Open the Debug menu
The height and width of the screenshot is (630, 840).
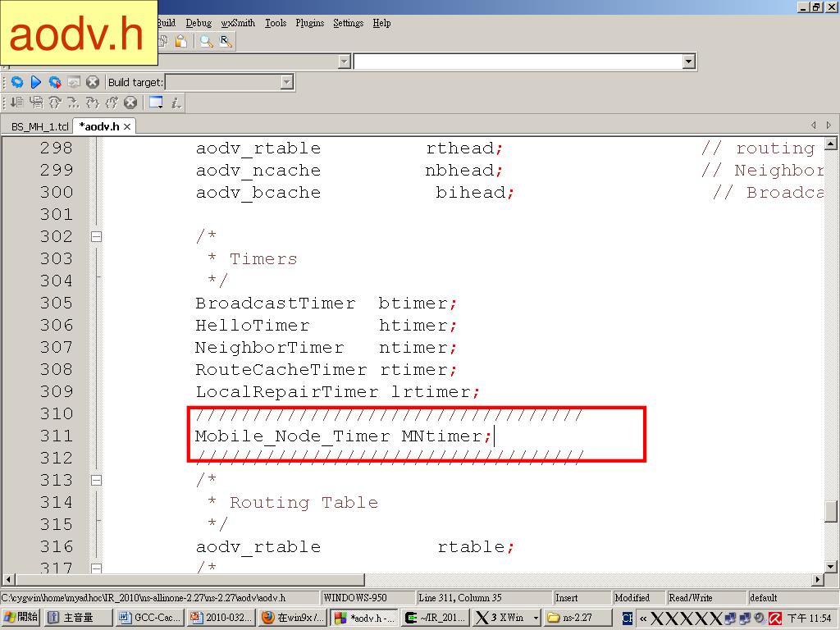point(199,23)
